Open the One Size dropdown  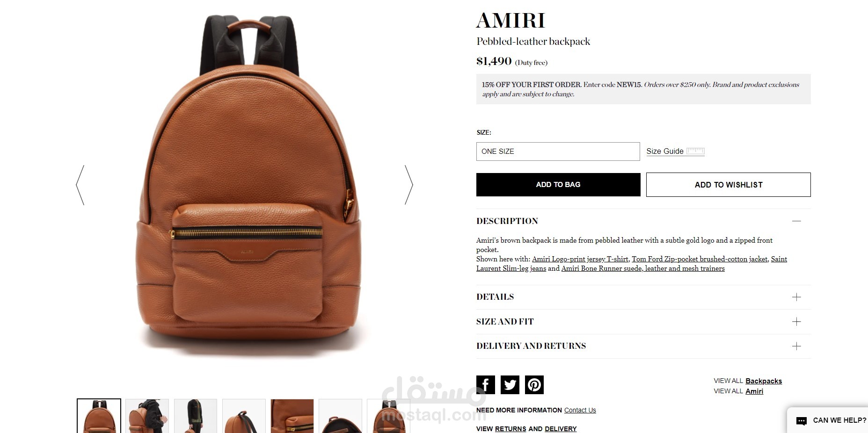tap(558, 152)
